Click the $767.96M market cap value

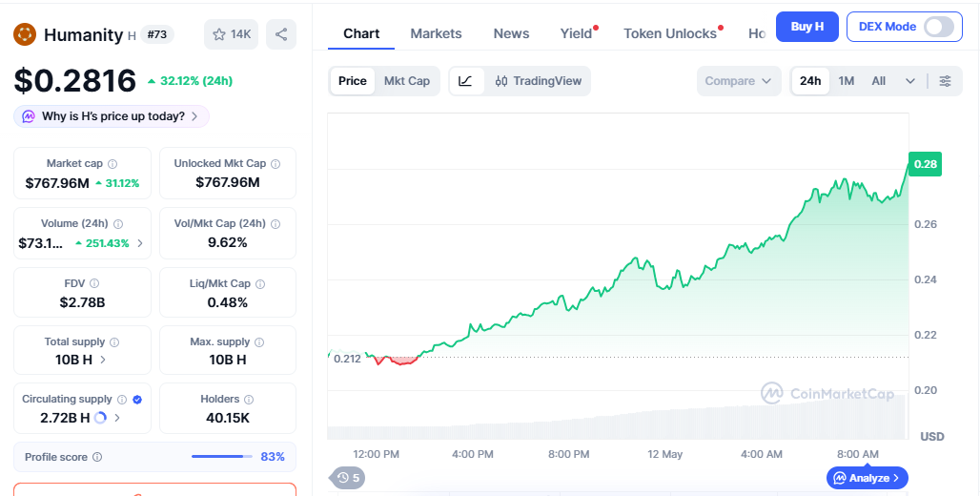[x=57, y=183]
